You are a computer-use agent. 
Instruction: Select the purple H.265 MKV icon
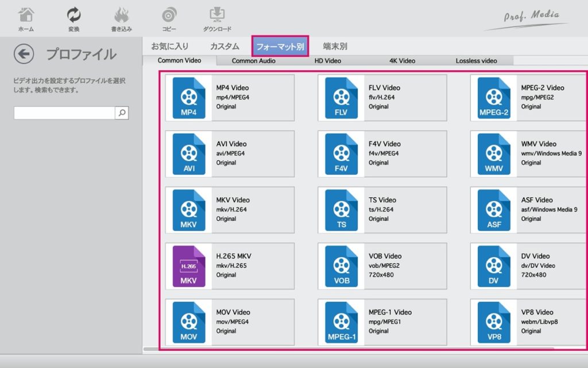tap(189, 266)
